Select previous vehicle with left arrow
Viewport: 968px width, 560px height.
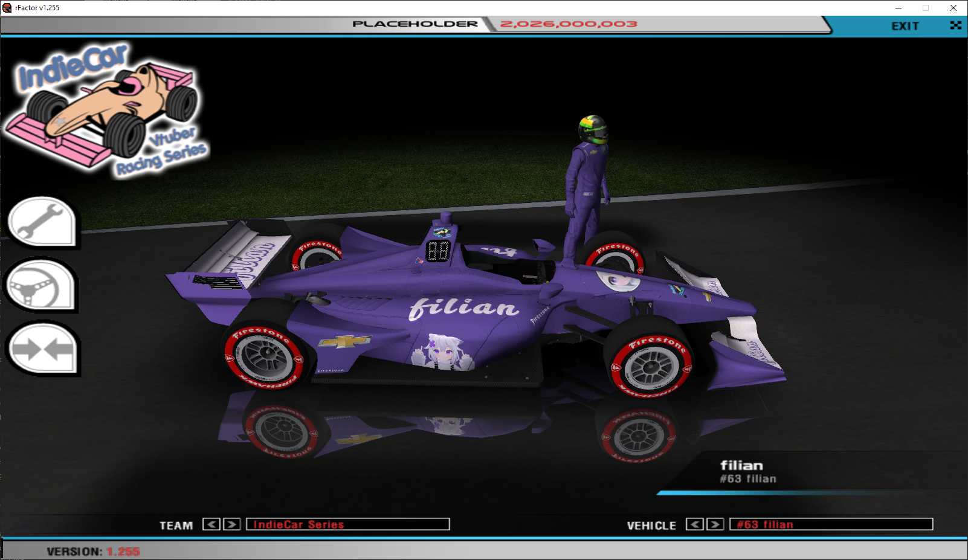coord(695,524)
